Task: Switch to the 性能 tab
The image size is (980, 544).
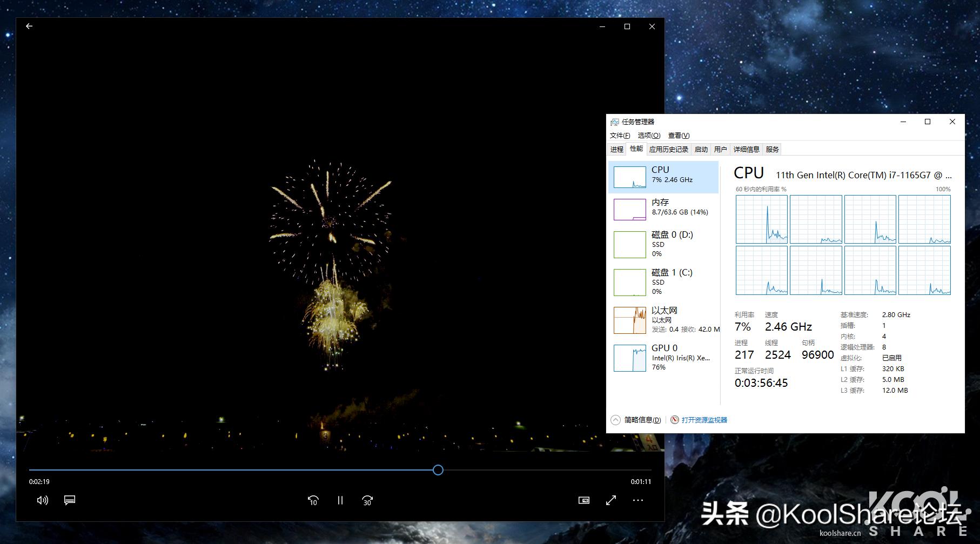Action: pos(636,149)
